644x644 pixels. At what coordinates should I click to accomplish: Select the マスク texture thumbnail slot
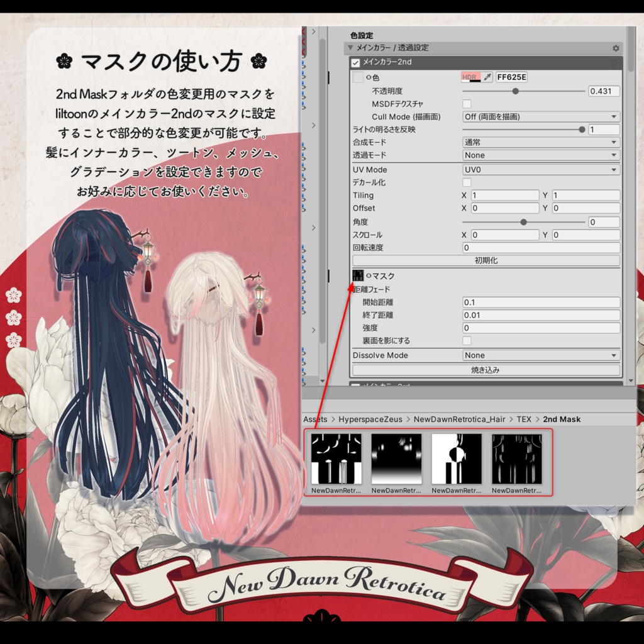(x=358, y=275)
